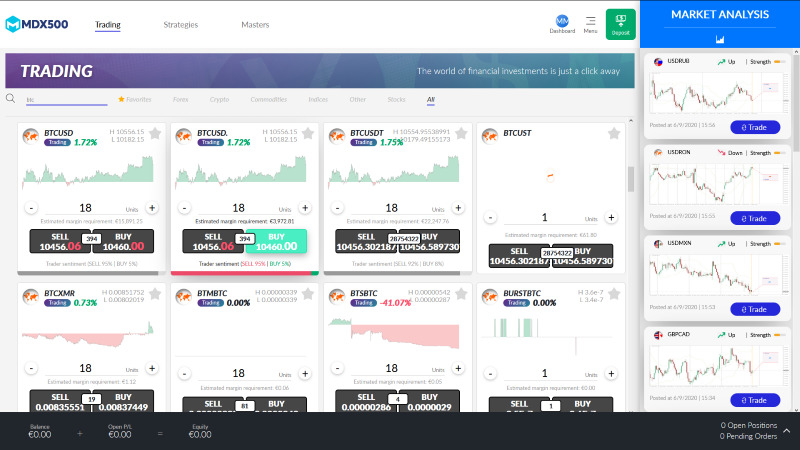Screen dimensions: 800x450
Task: Filter by Crypto category
Action: [x=219, y=99]
